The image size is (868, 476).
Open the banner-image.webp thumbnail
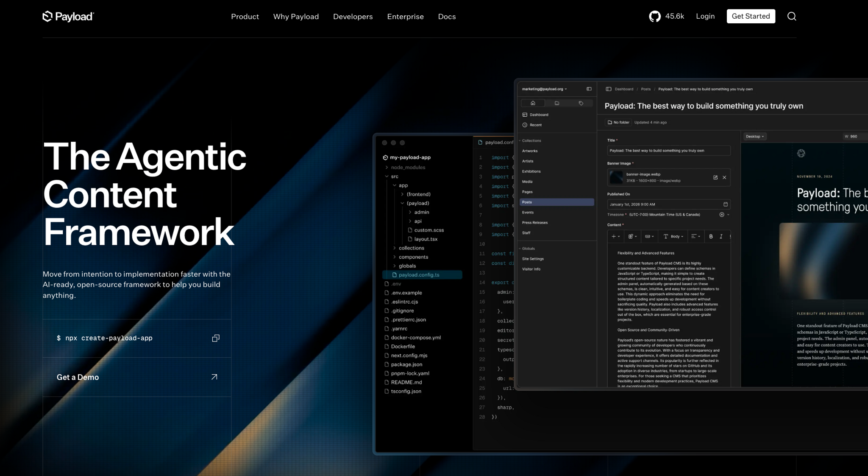tap(616, 177)
